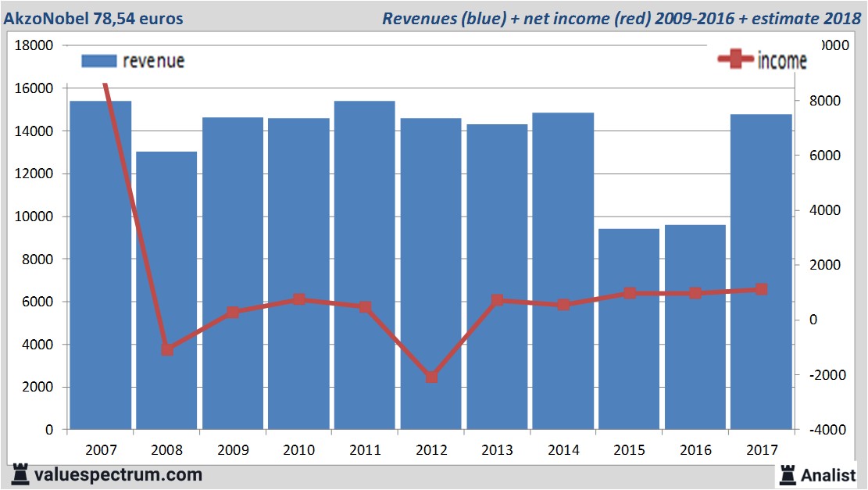Select the 2015 income data point
This screenshot has width=868, height=490.
click(630, 293)
